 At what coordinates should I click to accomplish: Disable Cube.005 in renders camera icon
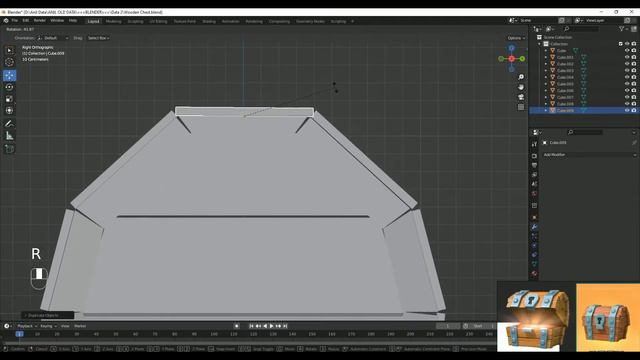pos(634,84)
